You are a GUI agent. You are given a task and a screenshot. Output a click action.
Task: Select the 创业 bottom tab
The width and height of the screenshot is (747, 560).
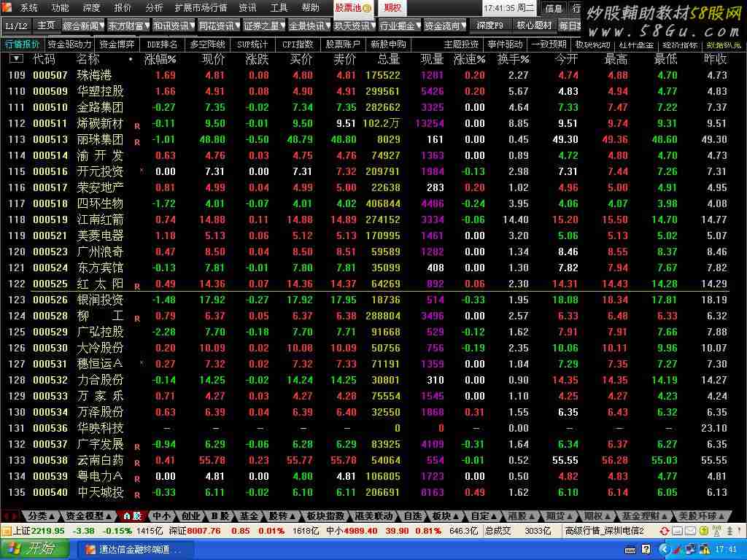coord(190,516)
